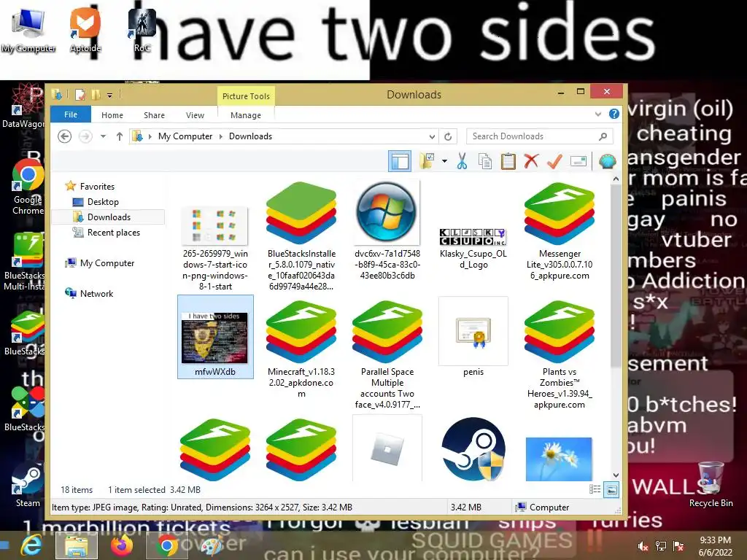The width and height of the screenshot is (747, 560).
Task: Click the orange checkmark Properties icon
Action: pyautogui.click(x=554, y=161)
